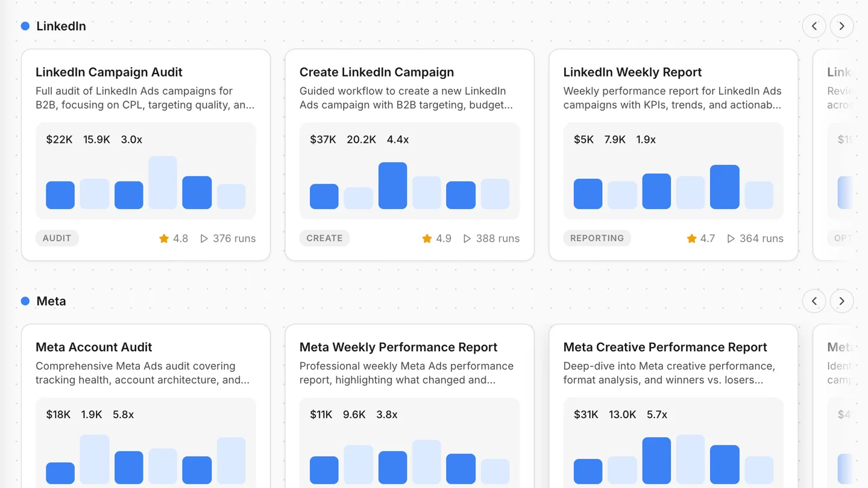Click the Meta Creative Performance Report description

coord(669,373)
